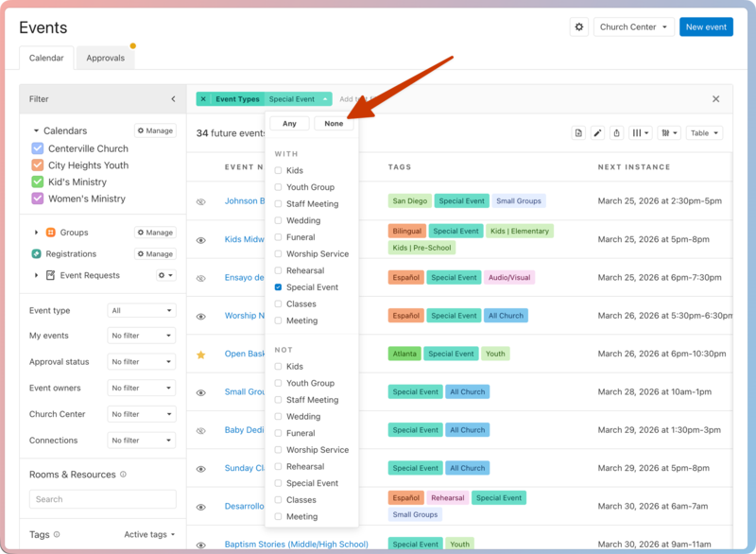Screen dimensions: 756x554
Task: Toggle the Kid's Ministry calendar checkbox
Action: (x=38, y=182)
